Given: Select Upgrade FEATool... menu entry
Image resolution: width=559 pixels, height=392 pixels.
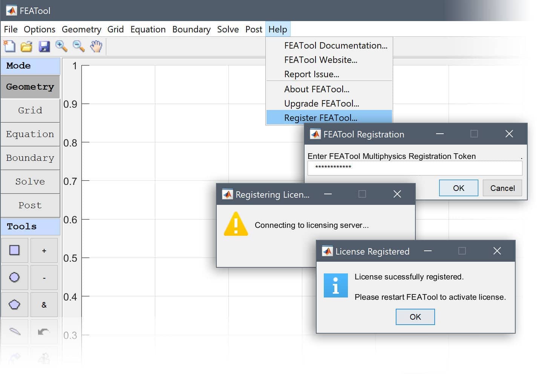Looking at the screenshot, I should (x=329, y=104).
